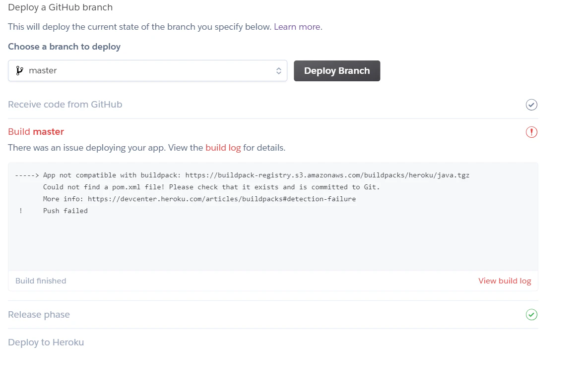Click the Push failed log line
The width and height of the screenshot is (582, 392).
pos(65,211)
